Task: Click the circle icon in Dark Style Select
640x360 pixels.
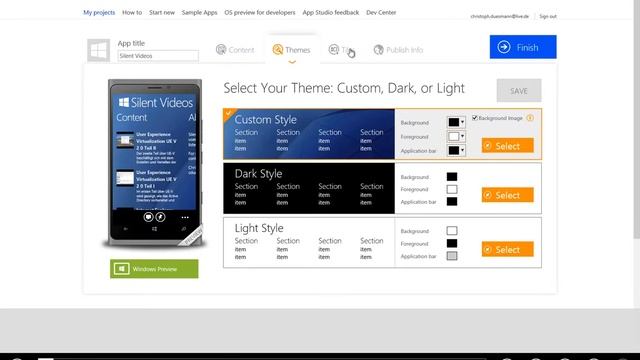Action: click(x=487, y=195)
